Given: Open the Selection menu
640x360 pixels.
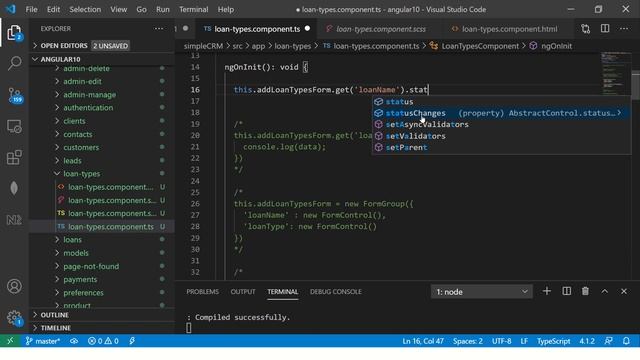Looking at the screenshot, I should 85,9.
